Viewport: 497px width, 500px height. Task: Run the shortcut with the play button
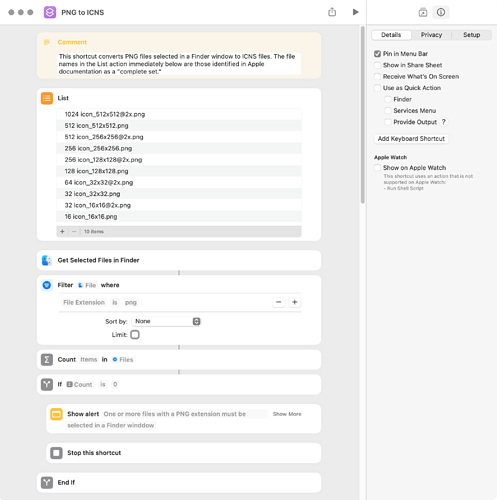click(355, 12)
